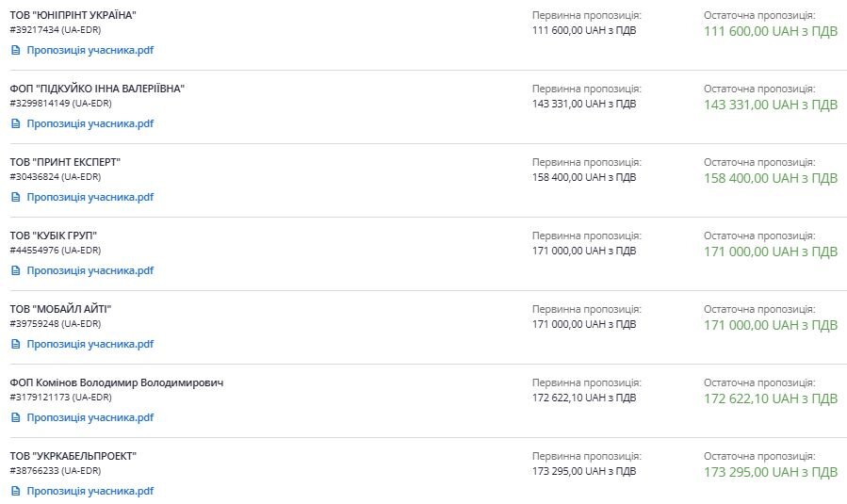Click document icon for МОБАЙЛ АЙТІ proposal

coord(15,344)
